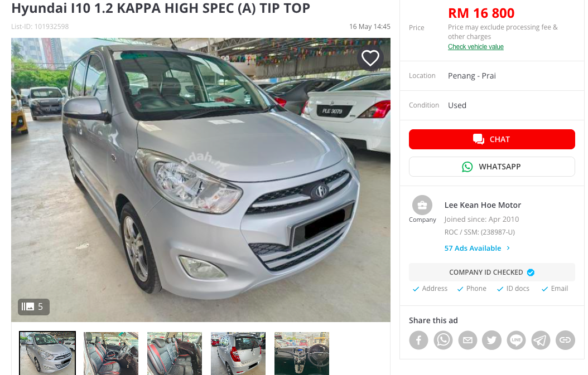Click the company briefcase profile icon
The image size is (588, 375).
click(x=422, y=205)
